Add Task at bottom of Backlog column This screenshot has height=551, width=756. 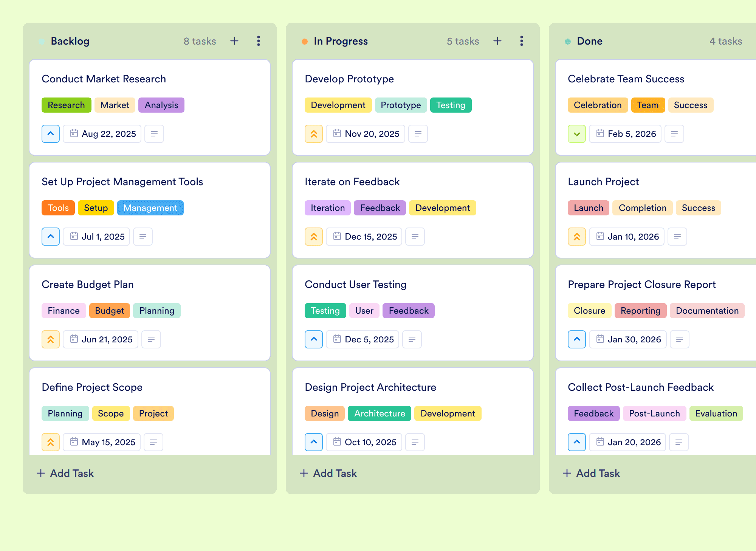(65, 473)
